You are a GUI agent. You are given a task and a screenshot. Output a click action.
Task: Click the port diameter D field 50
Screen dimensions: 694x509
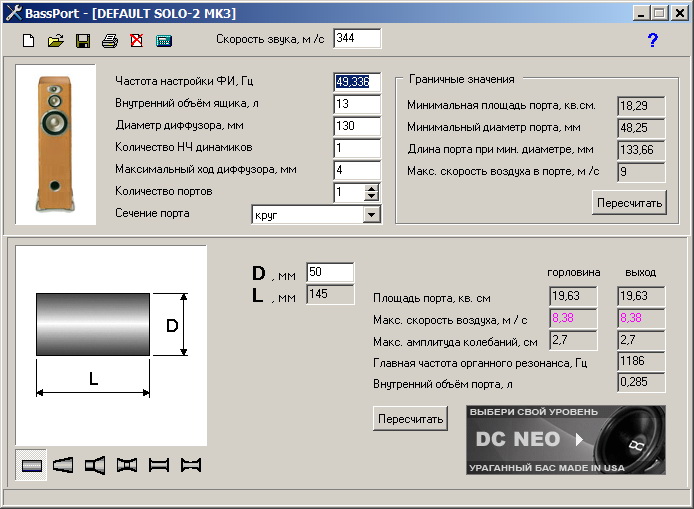tap(330, 272)
